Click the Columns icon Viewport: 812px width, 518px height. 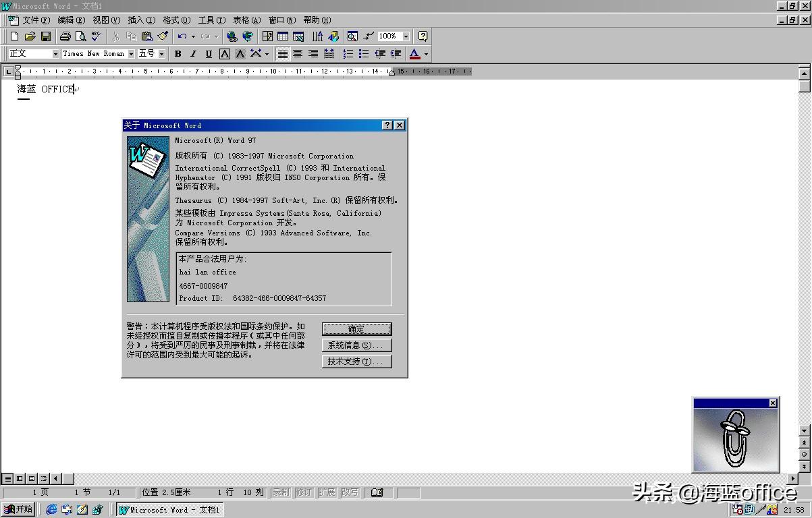(x=317, y=36)
